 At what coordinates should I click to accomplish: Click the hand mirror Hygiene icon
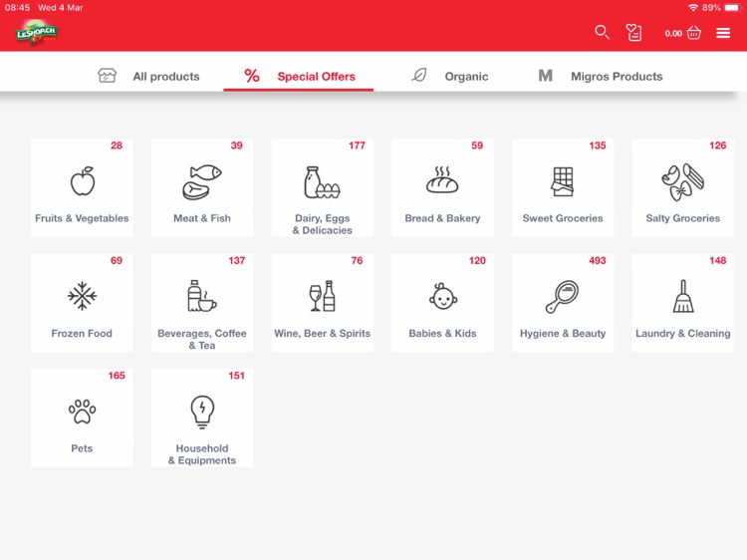(x=562, y=297)
